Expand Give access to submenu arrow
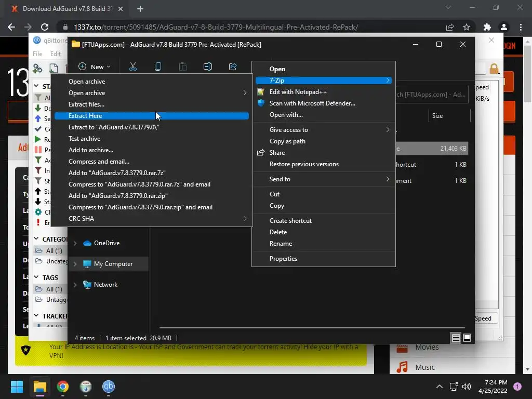Screen dimensions: 532x399 [388, 129]
